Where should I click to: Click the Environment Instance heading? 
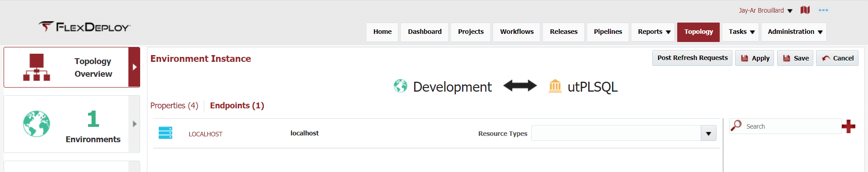pyautogui.click(x=200, y=59)
